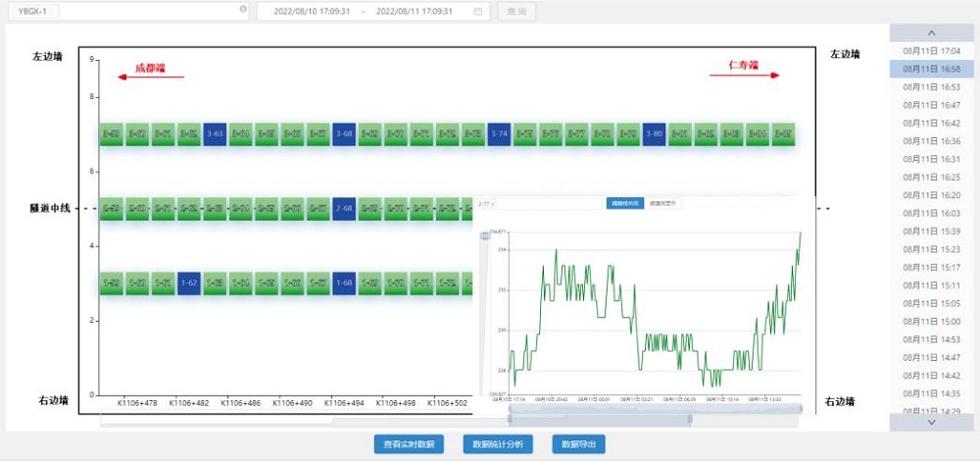980x461 pixels.
Task: Select blue sensor block 3-74
Action: tap(499, 133)
